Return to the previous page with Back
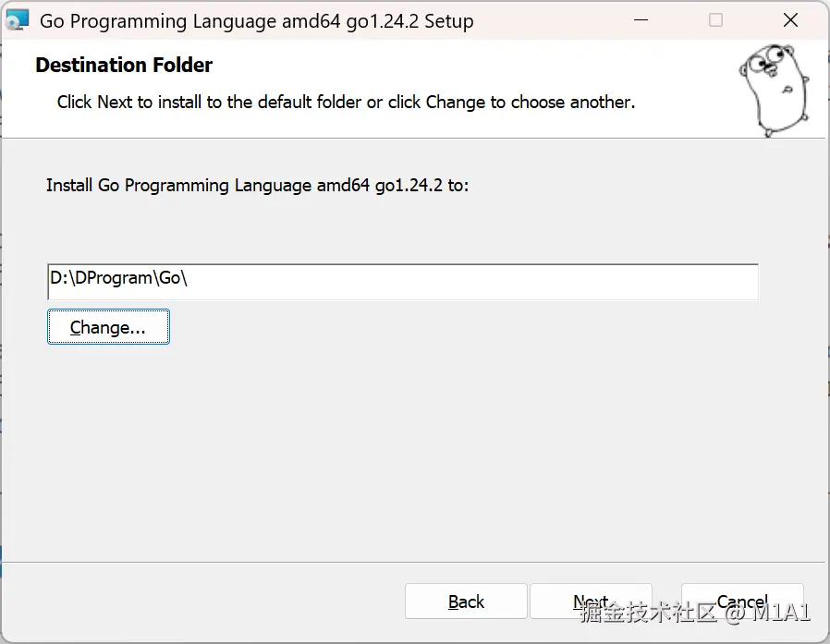This screenshot has width=830, height=644. pyautogui.click(x=466, y=601)
